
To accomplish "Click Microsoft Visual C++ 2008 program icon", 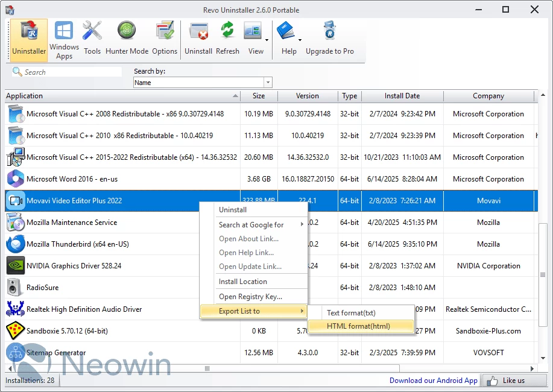I will tap(16, 114).
